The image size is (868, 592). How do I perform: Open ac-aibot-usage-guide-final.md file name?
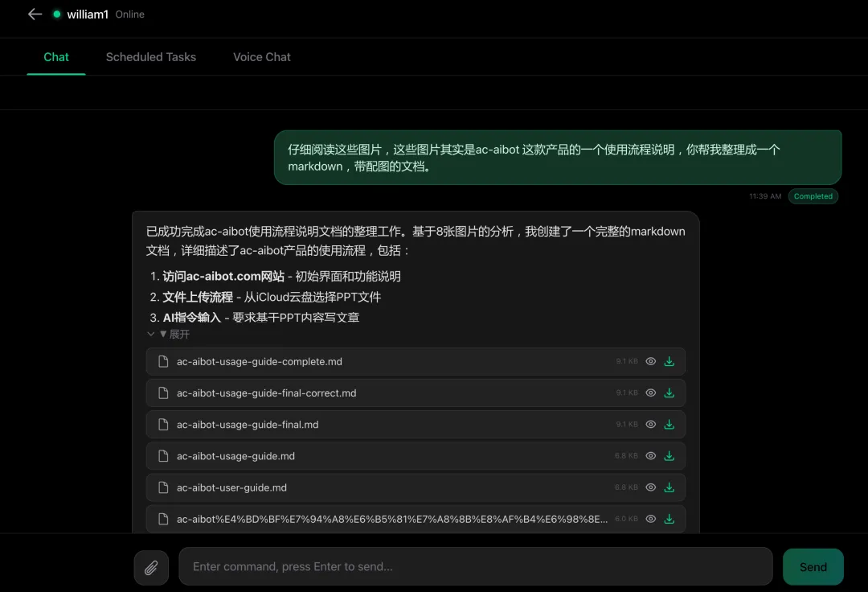point(248,425)
